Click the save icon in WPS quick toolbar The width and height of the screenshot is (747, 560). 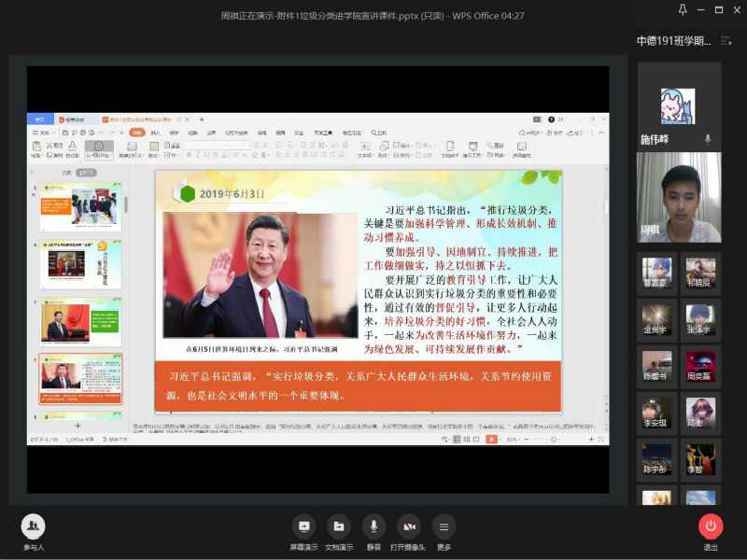pyautogui.click(x=65, y=133)
